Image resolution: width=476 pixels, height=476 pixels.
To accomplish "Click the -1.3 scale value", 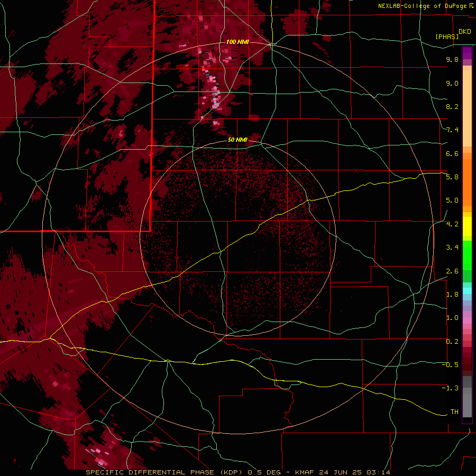I will (x=450, y=388).
